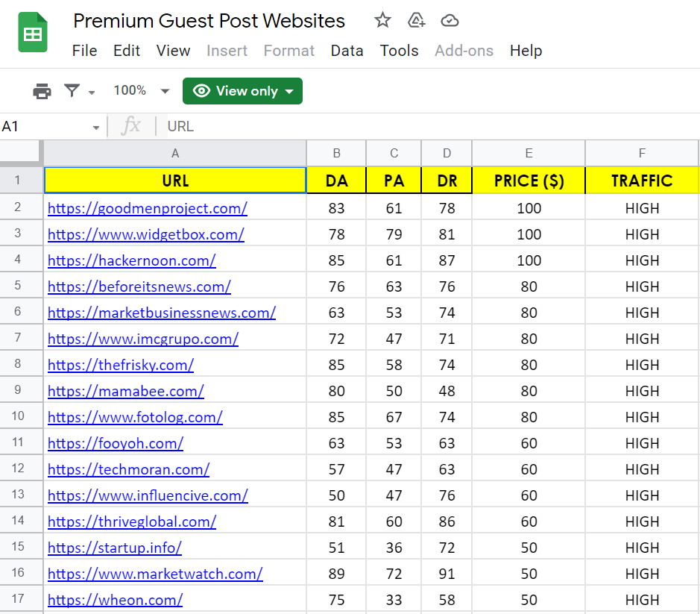The height and width of the screenshot is (614, 700).
Task: Open the A1 name box dropdown
Action: click(96, 128)
